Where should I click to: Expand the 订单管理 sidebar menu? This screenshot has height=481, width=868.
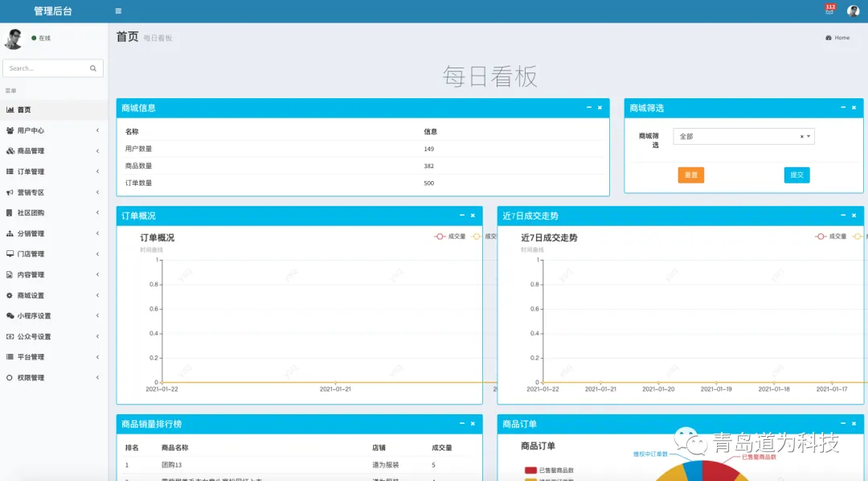53,171
